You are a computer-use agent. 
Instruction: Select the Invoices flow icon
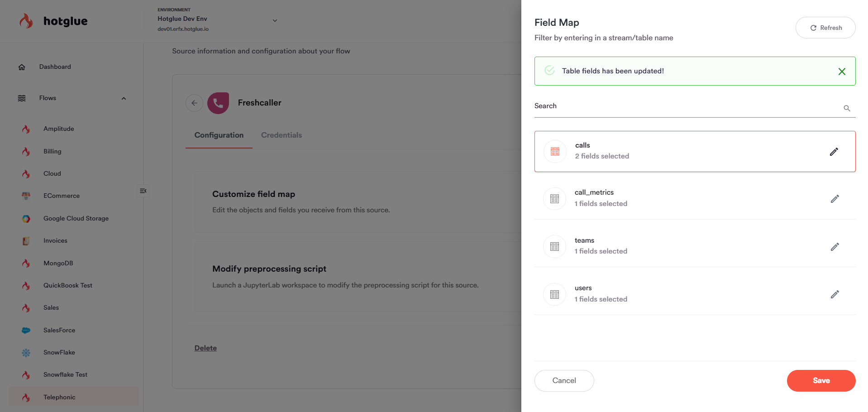click(x=26, y=240)
